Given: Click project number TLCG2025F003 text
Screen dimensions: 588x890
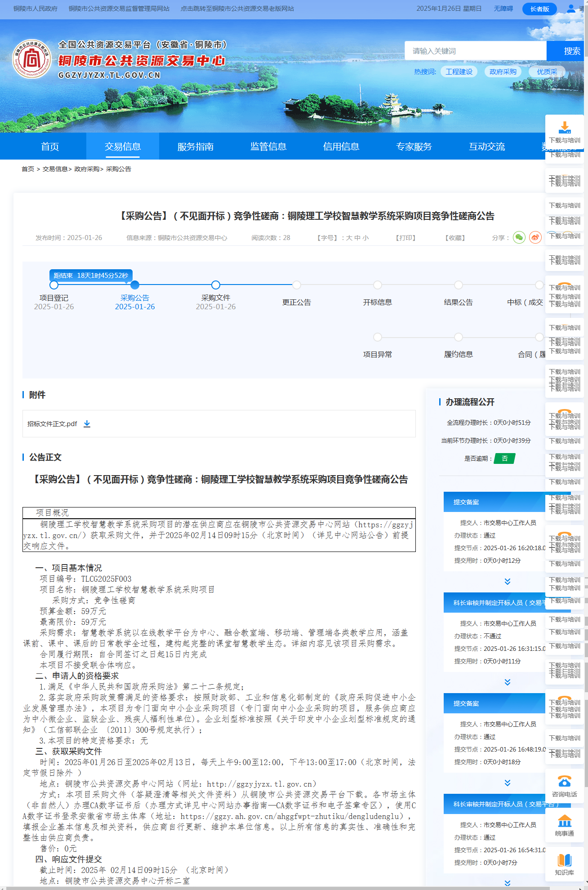Looking at the screenshot, I should [106, 579].
